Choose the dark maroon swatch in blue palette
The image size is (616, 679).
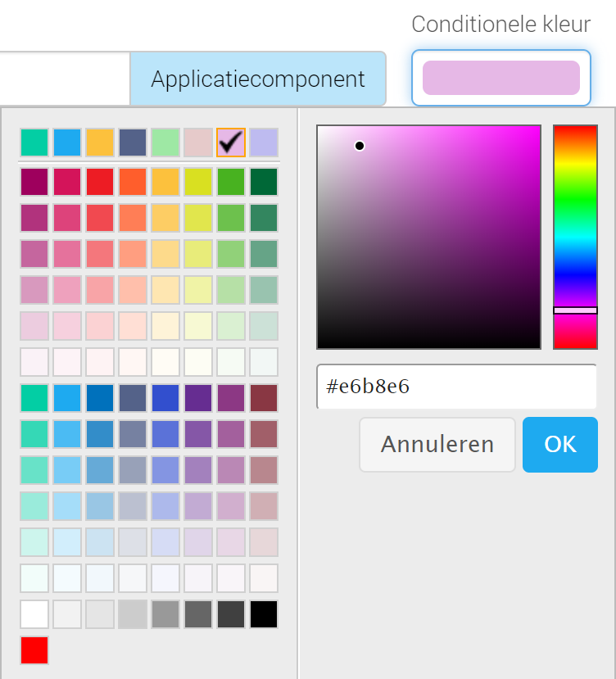[x=264, y=397]
